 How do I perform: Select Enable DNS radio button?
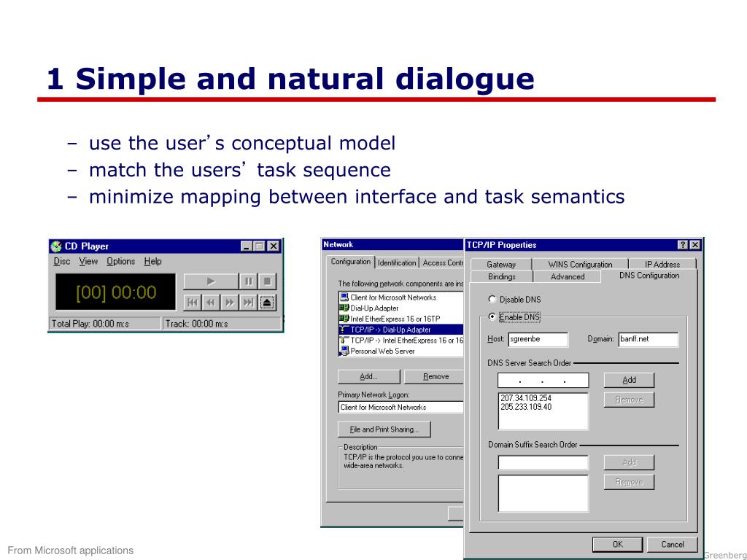click(x=492, y=316)
